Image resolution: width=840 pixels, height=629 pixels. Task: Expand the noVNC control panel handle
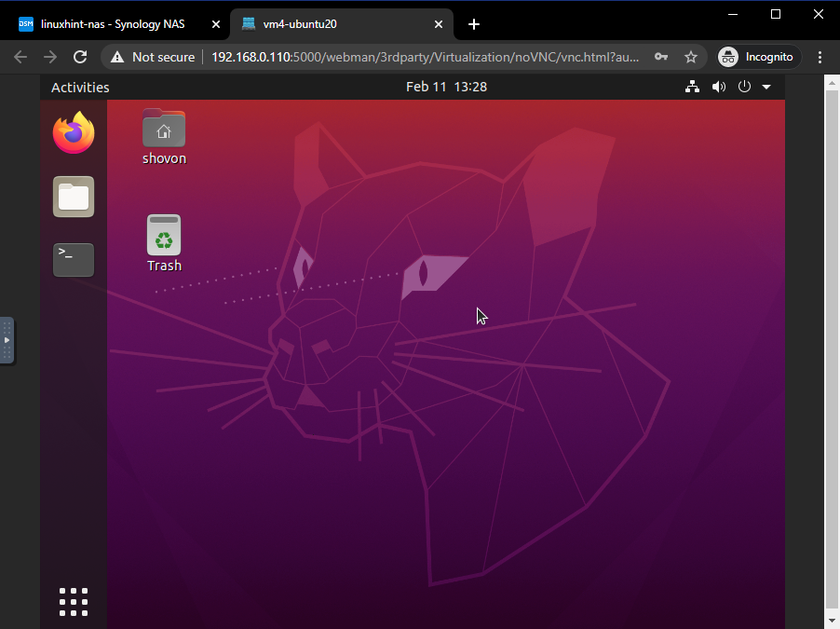(x=7, y=340)
